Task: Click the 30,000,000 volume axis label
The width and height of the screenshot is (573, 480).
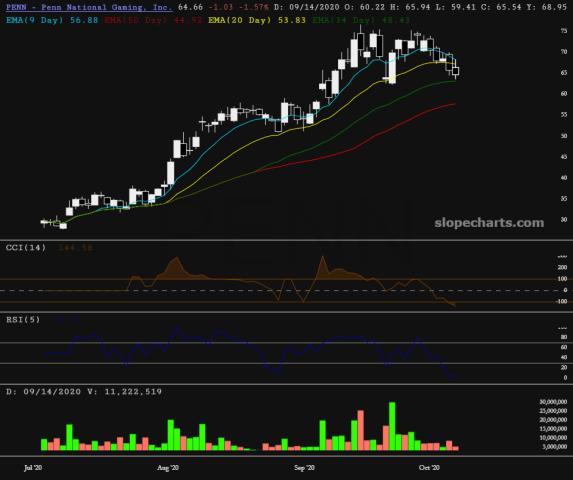Action: (553, 402)
